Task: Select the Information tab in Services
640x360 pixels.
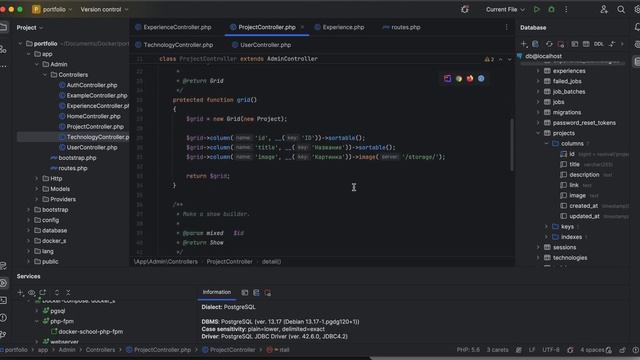Action: click(x=217, y=292)
